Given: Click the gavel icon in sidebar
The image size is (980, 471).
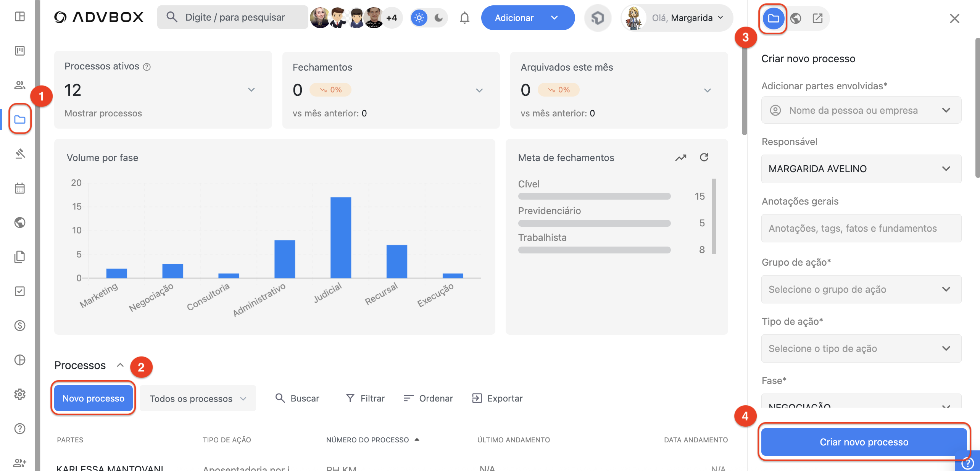Looking at the screenshot, I should click(x=20, y=154).
